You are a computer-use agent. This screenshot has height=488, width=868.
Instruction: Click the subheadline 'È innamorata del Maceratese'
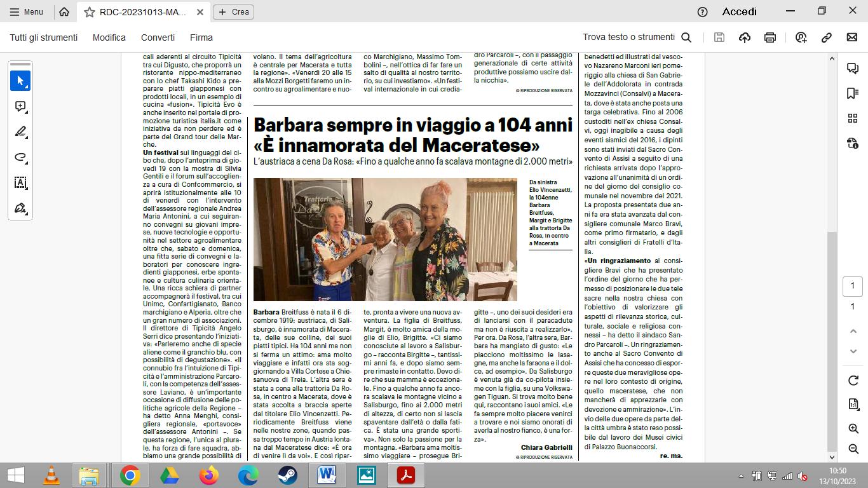397,145
